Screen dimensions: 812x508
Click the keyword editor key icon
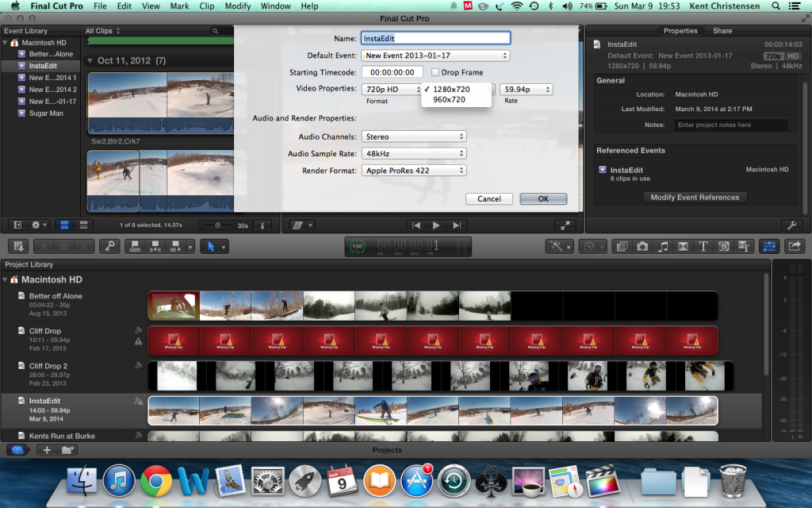109,247
